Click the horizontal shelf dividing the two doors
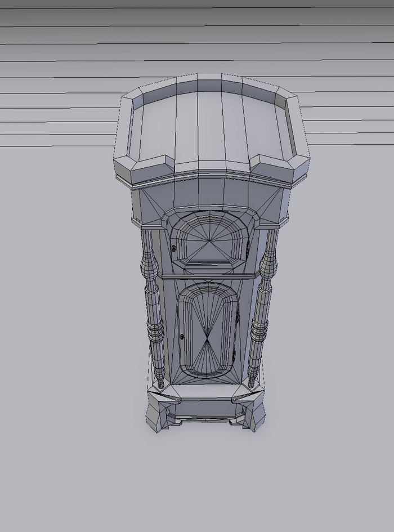The image size is (394, 532). (207, 276)
